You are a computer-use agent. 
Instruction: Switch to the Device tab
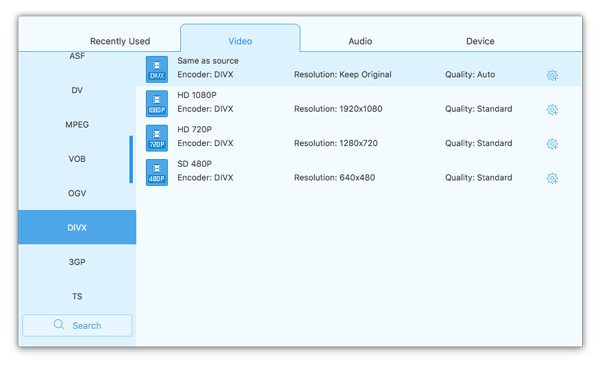click(480, 41)
